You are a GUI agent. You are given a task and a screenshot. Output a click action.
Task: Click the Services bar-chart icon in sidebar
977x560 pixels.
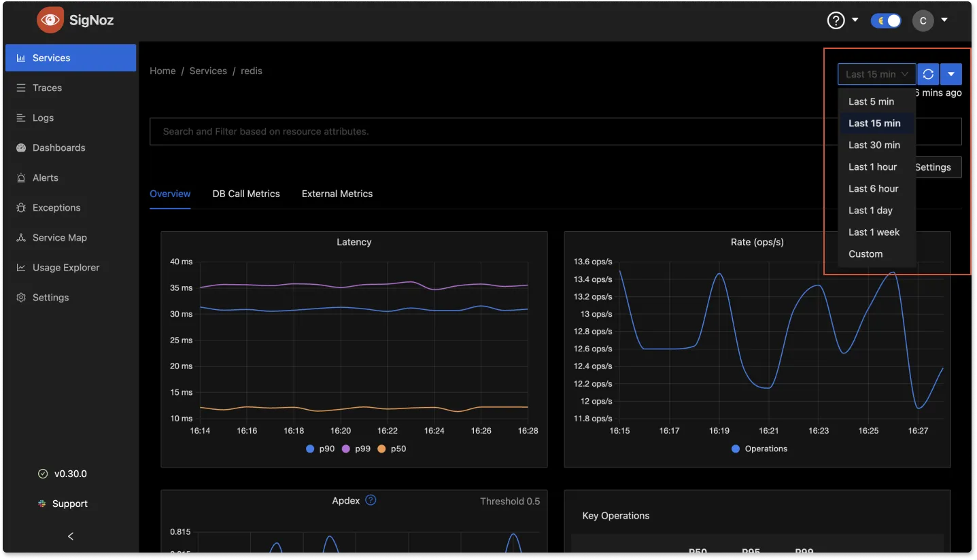click(20, 58)
